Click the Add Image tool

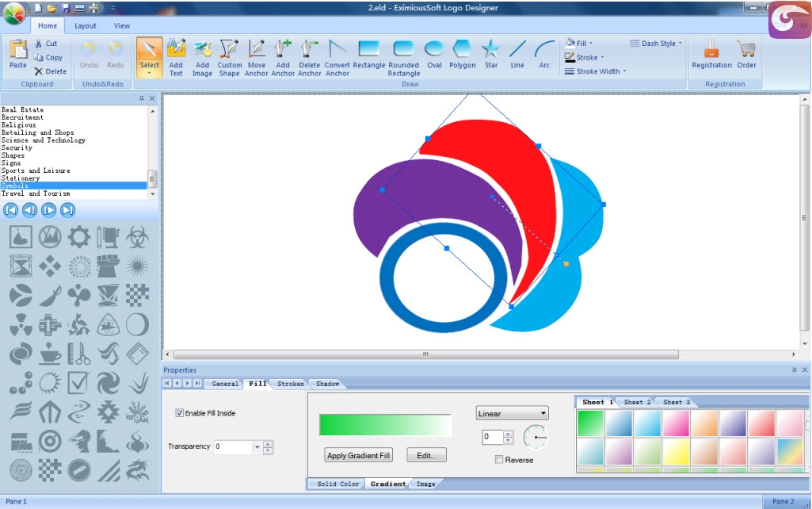coord(203,58)
